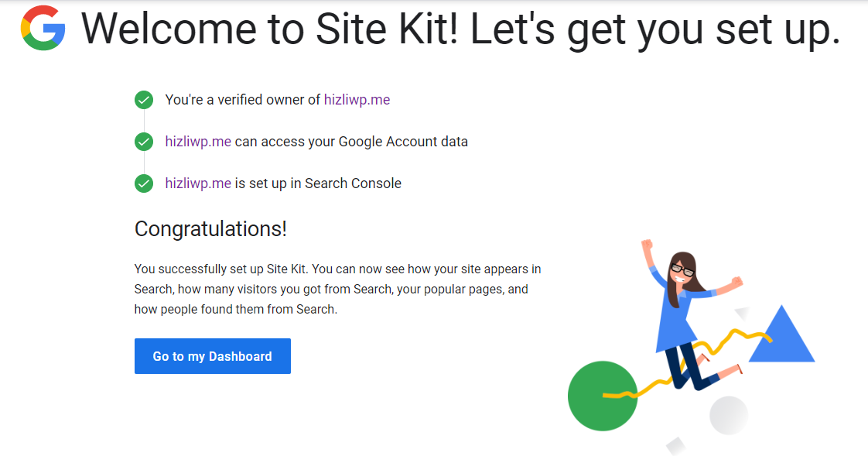Screen dimensions: 868x456
Task: Click the small gray diamond below illustration
Action: [x=676, y=446]
